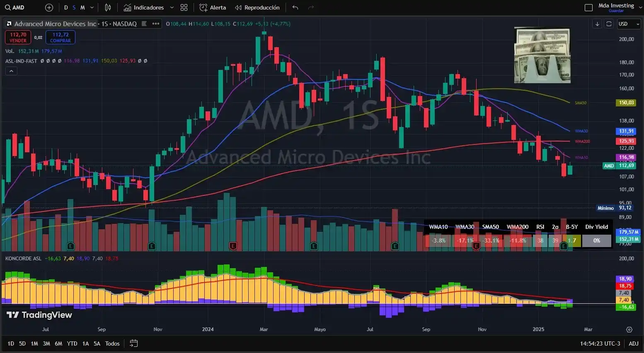Open the 14:54:23 UTC-3 timezone menu
The image size is (644, 353).
[600, 343]
